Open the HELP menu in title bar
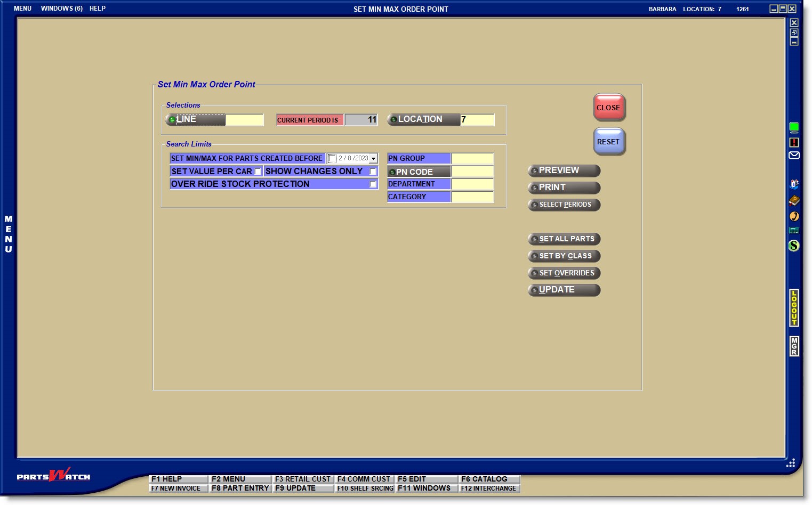This screenshot has width=812, height=505. tap(98, 9)
